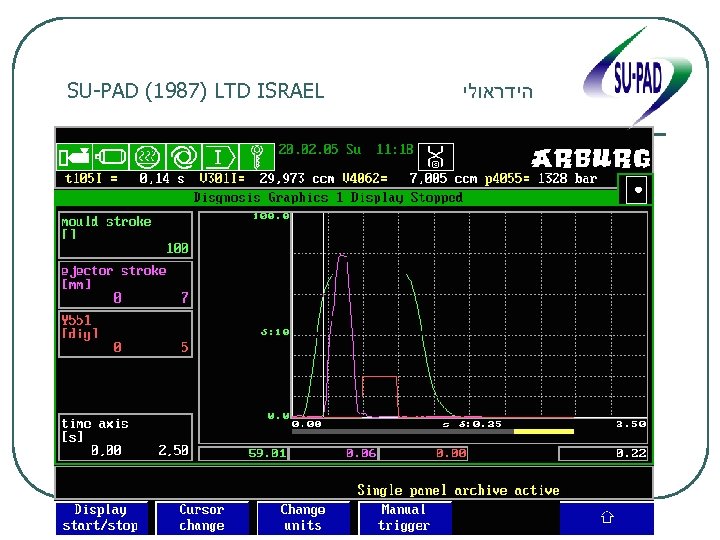Click the key authorization icon
This screenshot has width=720, height=540.
257,157
